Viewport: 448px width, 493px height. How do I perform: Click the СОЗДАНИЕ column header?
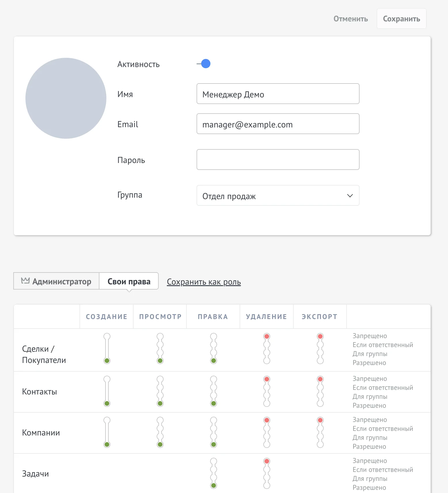(x=107, y=317)
